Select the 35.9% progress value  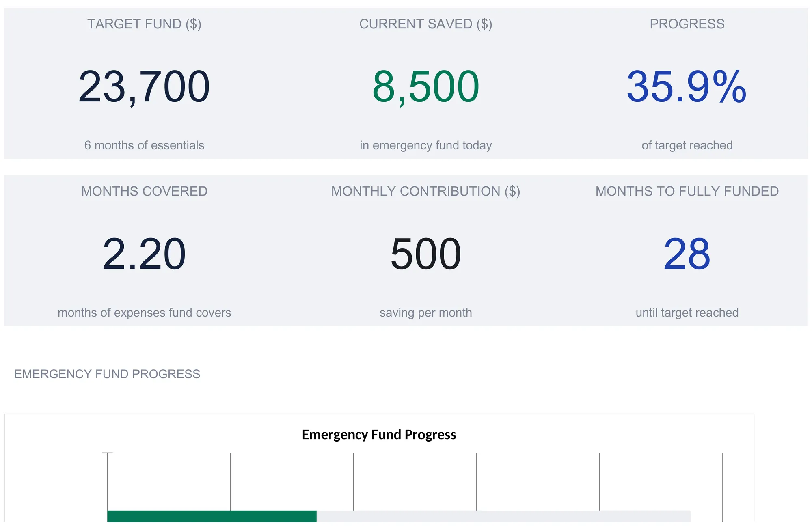[687, 86]
